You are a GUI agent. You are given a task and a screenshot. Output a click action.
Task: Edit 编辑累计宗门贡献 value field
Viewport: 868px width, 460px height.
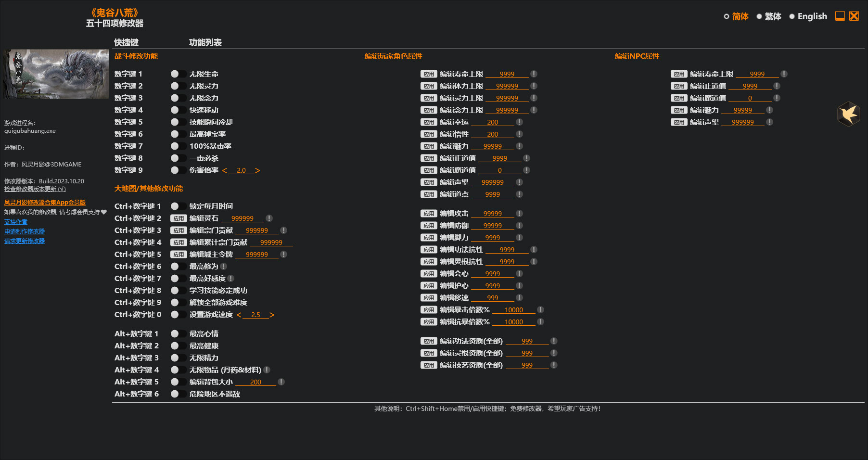(x=271, y=243)
